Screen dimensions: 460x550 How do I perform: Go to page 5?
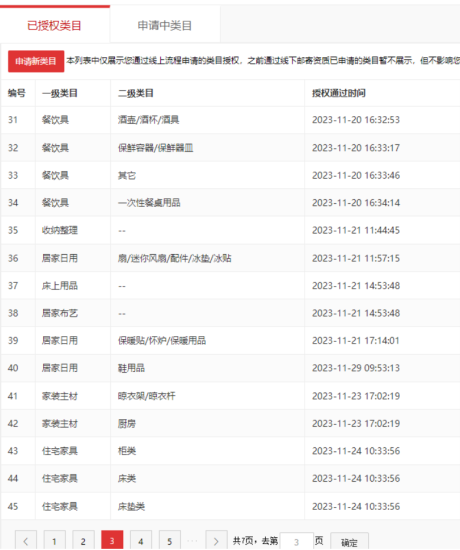coord(169,540)
